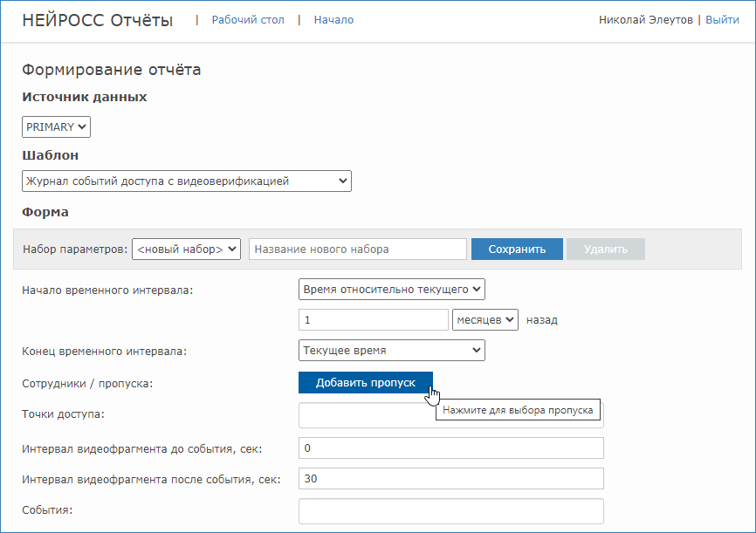Expand the месяцев time unit dropdown
756x533 pixels.
point(485,320)
